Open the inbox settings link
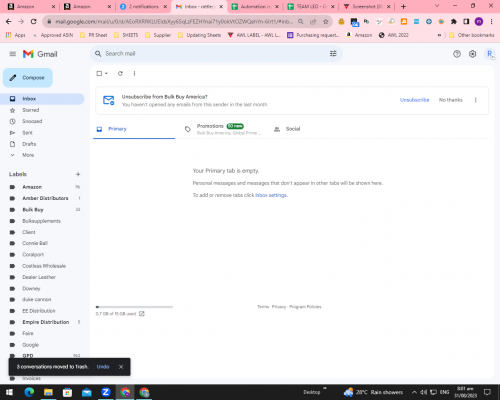This screenshot has width=500, height=400. click(271, 195)
